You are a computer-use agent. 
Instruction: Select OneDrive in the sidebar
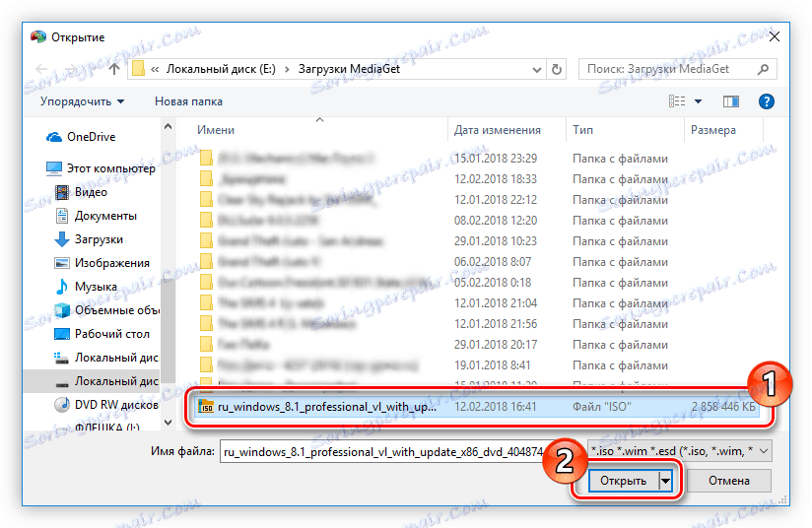pos(91,137)
